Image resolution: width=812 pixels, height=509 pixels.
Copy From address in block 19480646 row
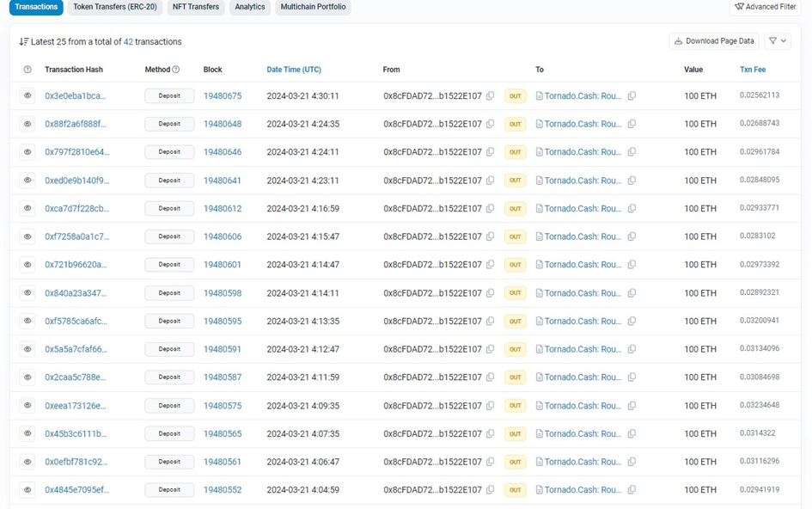490,152
